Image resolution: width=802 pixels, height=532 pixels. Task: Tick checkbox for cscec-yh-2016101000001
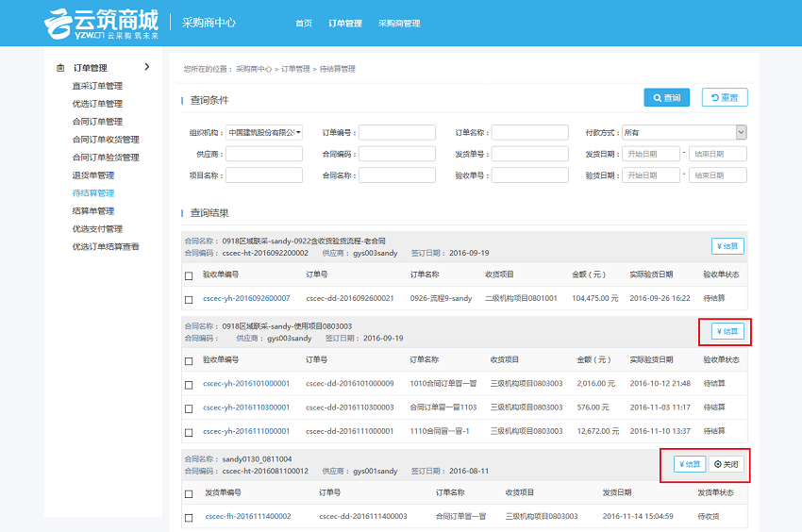click(x=189, y=384)
